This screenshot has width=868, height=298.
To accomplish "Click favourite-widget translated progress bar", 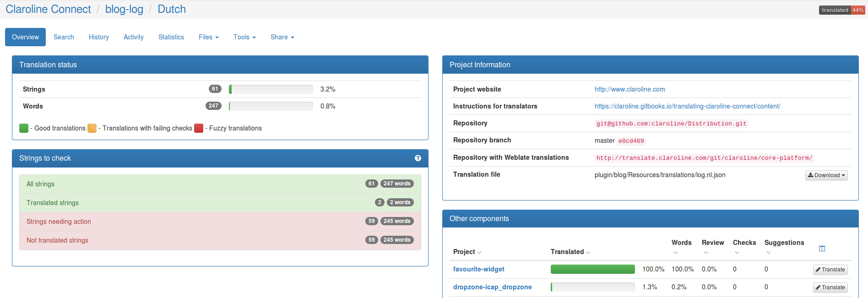I will 593,269.
